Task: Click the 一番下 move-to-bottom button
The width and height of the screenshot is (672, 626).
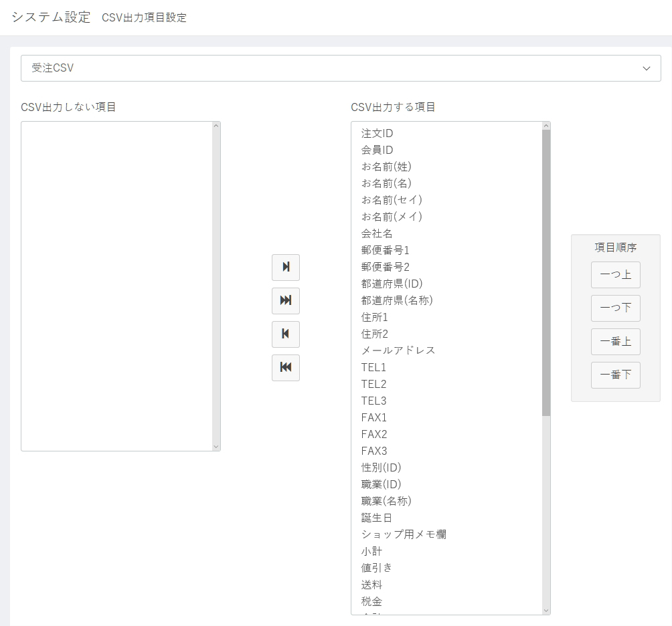Action: [615, 375]
